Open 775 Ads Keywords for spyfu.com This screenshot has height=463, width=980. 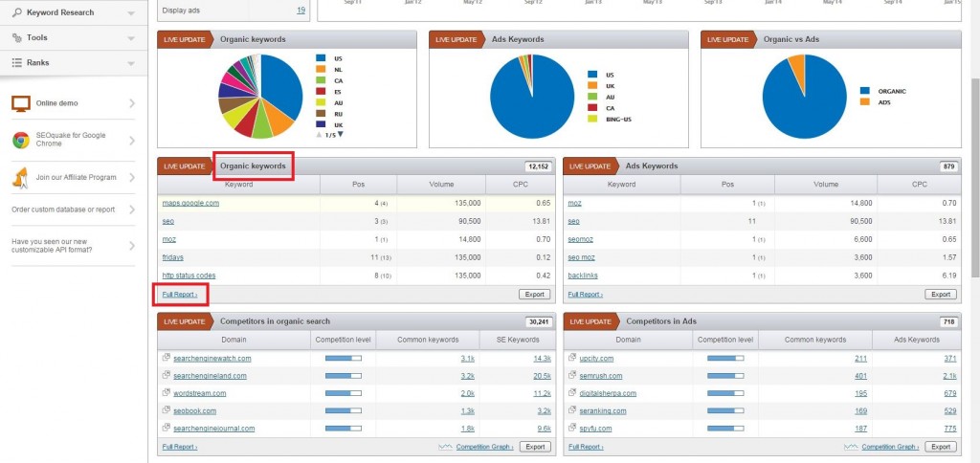pyautogui.click(x=950, y=429)
